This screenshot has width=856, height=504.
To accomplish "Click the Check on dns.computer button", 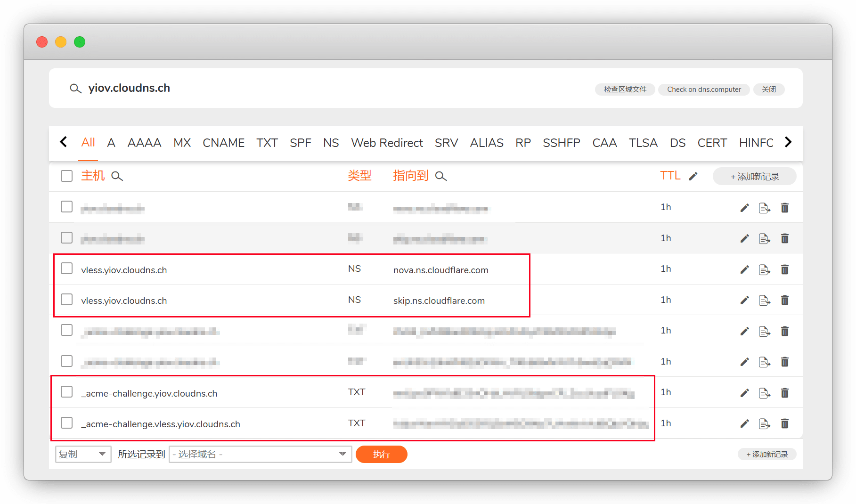I will [704, 89].
